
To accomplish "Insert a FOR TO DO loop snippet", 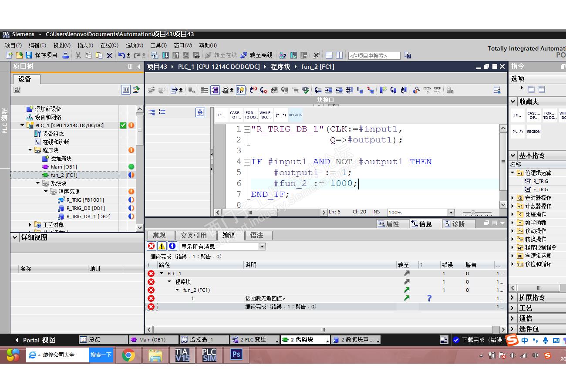I will [x=251, y=115].
